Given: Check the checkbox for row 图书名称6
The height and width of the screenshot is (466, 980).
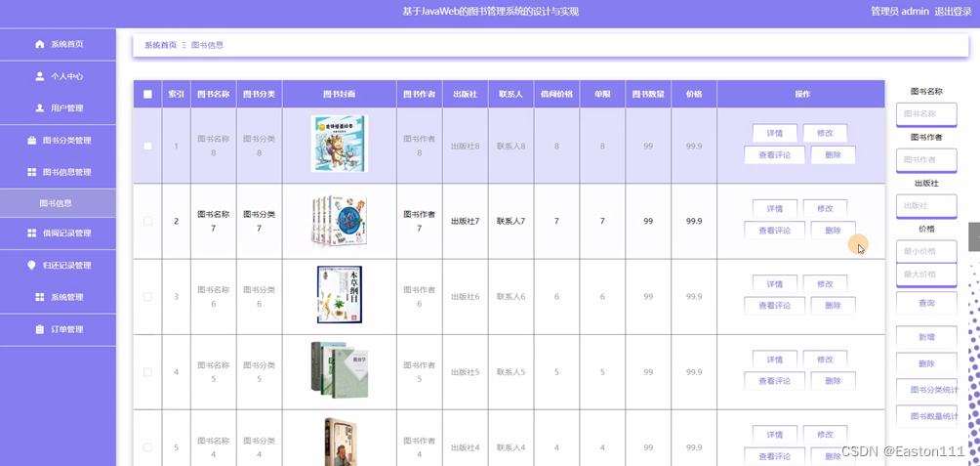Looking at the screenshot, I should pyautogui.click(x=147, y=296).
